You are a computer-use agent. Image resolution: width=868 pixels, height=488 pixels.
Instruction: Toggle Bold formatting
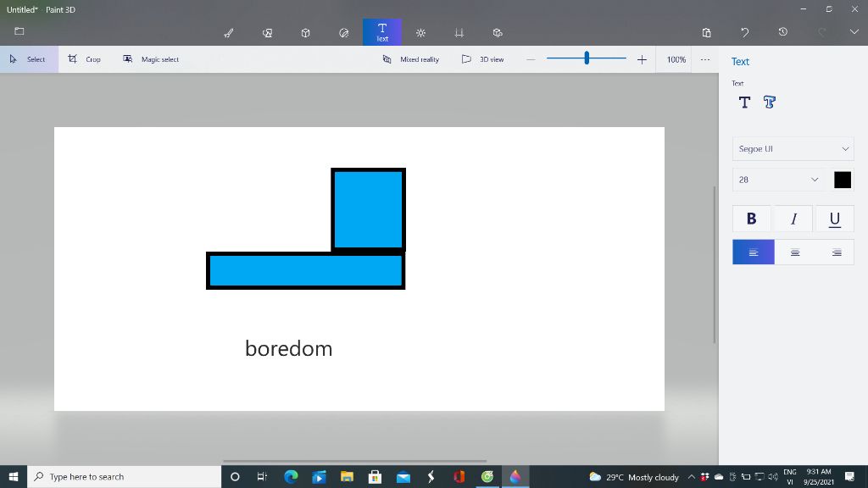click(x=751, y=219)
